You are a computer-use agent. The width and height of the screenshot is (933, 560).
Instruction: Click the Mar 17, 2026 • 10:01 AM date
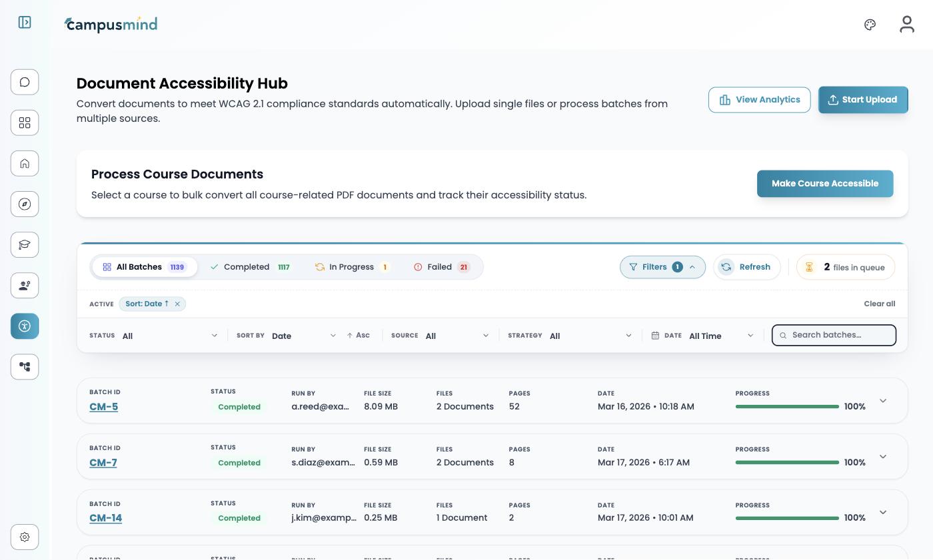pos(645,517)
